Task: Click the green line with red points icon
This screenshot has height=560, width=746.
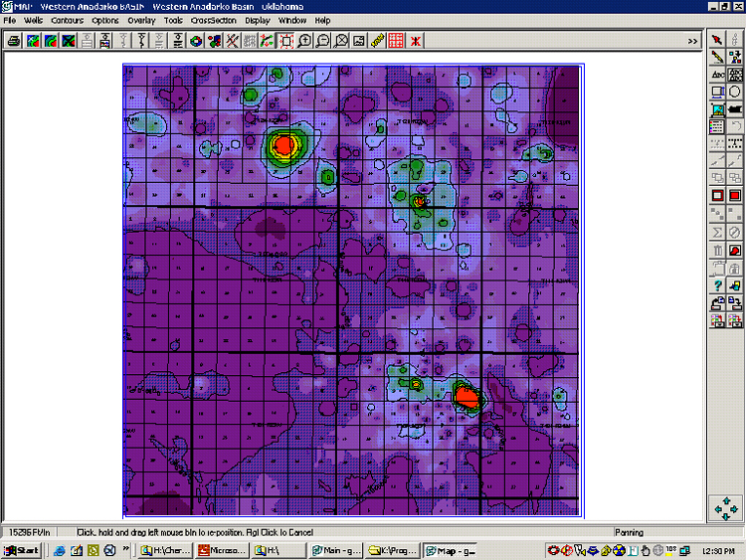Action: click(x=268, y=41)
